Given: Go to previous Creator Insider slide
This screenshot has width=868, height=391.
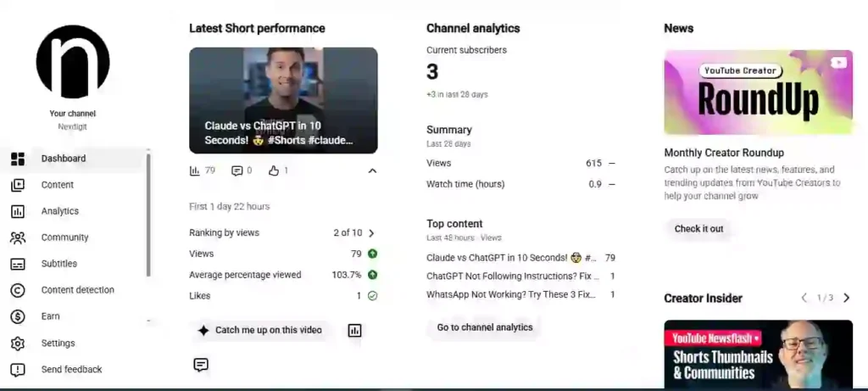Looking at the screenshot, I should 804,298.
